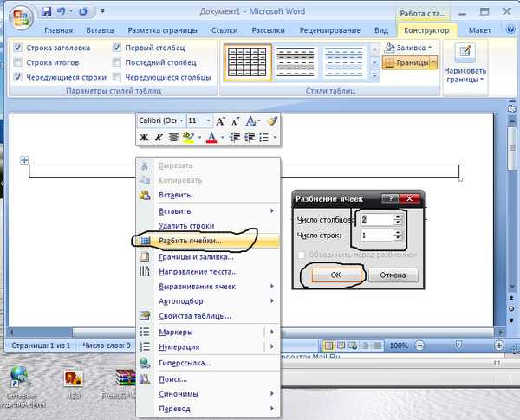
Task: Apply bold Ж in mini toolbar
Action: pos(144,137)
